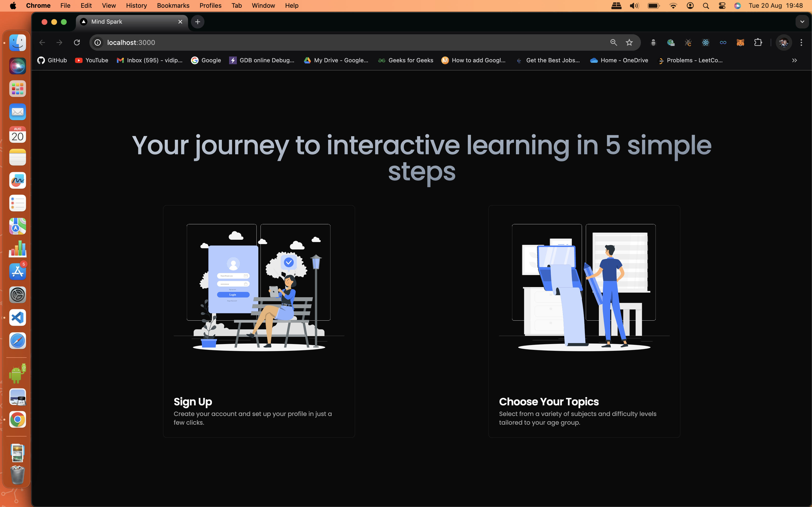Click the zoom magnifier in address bar

(x=613, y=42)
